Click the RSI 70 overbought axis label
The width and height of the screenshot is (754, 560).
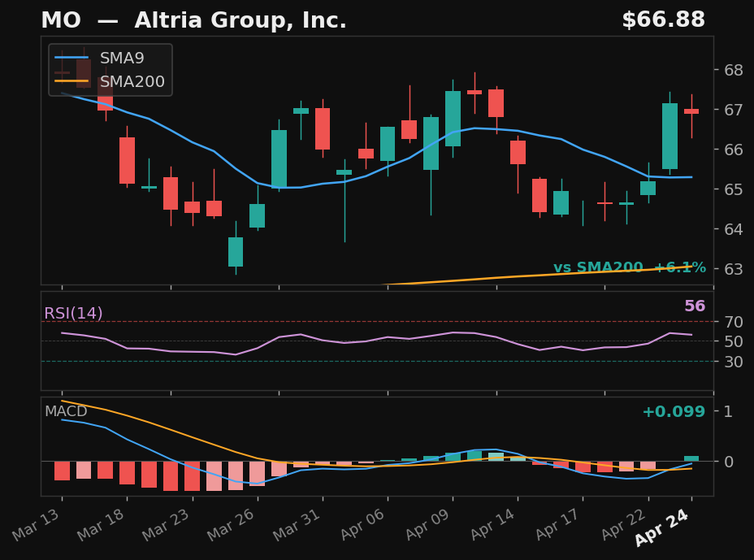732,322
